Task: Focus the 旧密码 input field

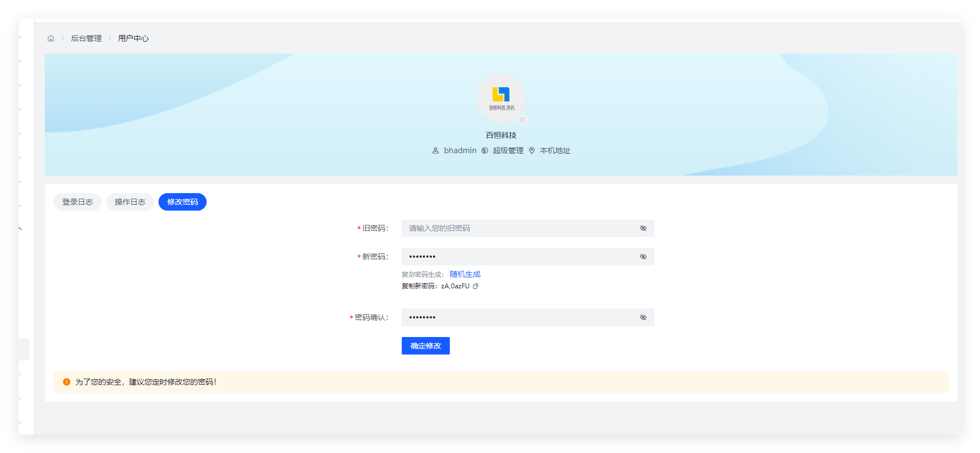Action: click(x=519, y=228)
